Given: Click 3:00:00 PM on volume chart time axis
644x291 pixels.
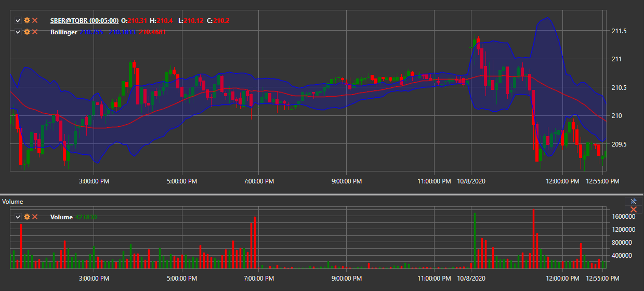Looking at the screenshot, I should (x=94, y=279).
